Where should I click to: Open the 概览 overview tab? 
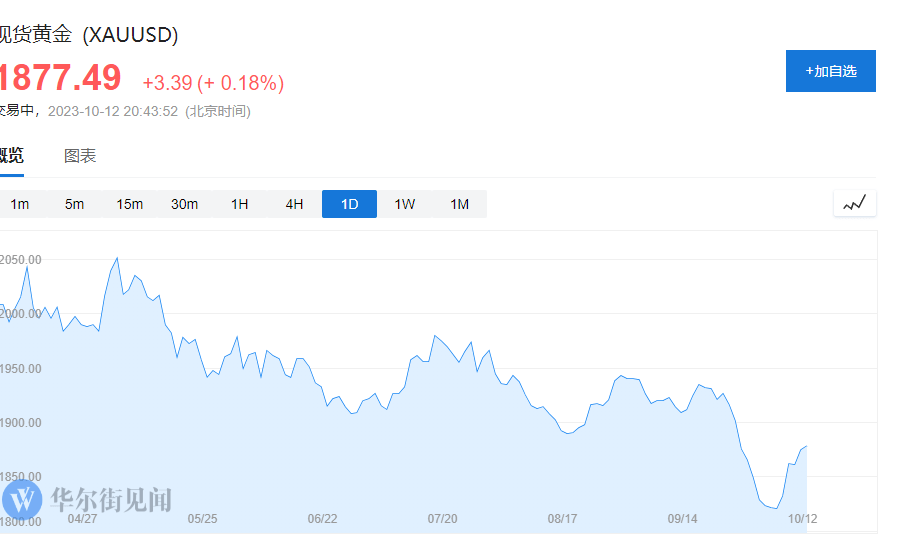click(10, 156)
